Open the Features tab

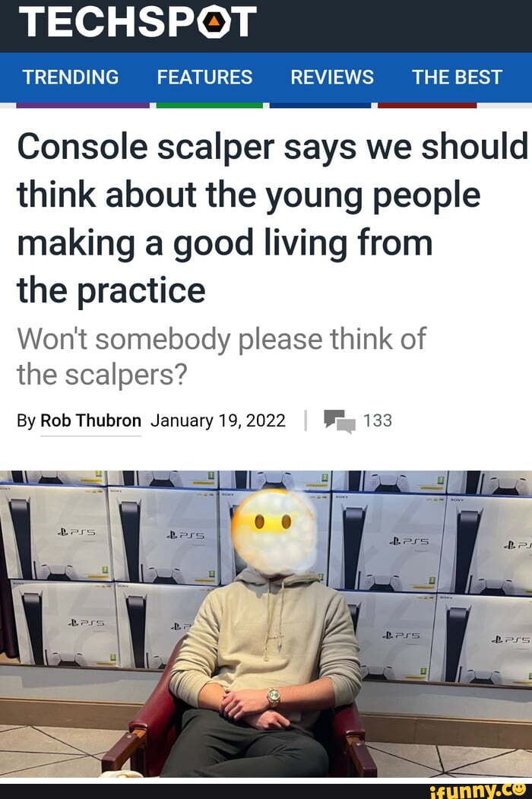[x=204, y=78]
